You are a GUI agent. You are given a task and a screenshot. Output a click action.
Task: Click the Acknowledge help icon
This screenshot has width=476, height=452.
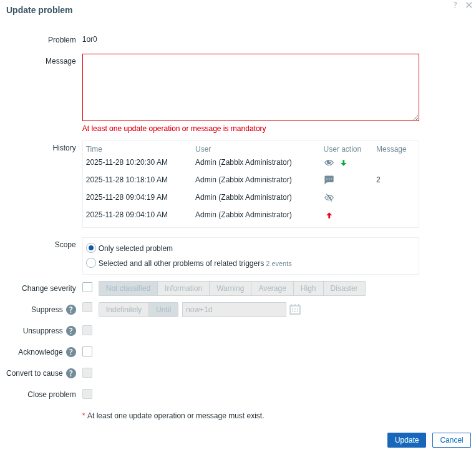pos(71,352)
